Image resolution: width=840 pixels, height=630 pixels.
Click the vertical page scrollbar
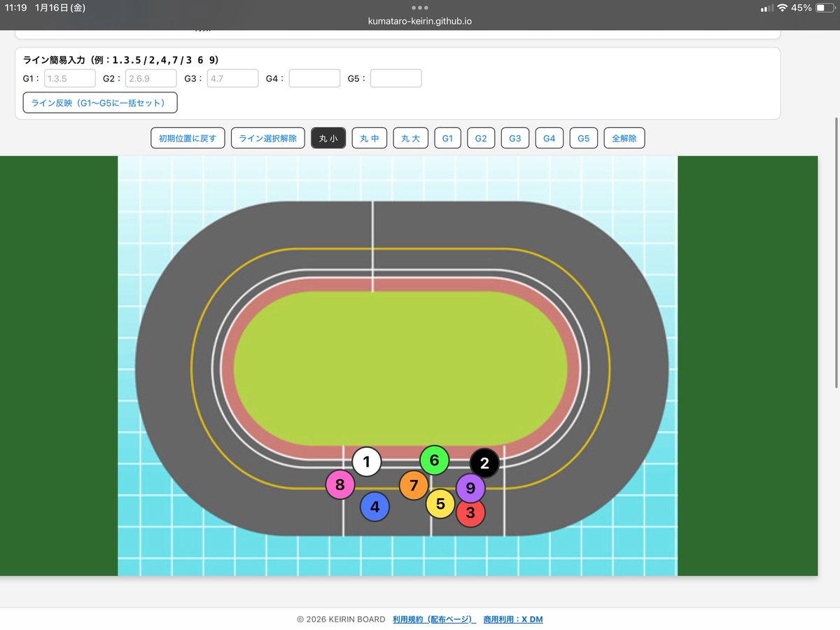coord(837,252)
